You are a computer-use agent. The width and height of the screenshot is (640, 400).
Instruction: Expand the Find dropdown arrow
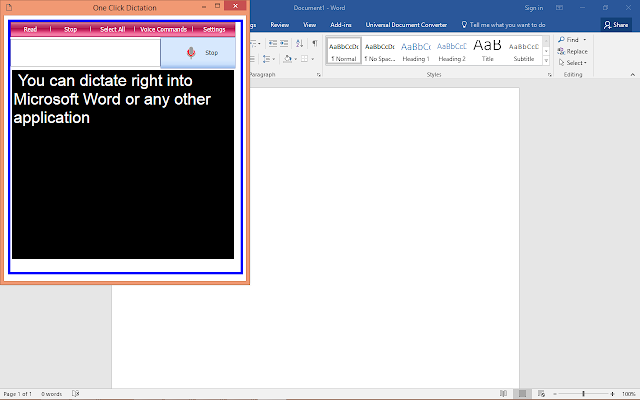[x=585, y=40]
